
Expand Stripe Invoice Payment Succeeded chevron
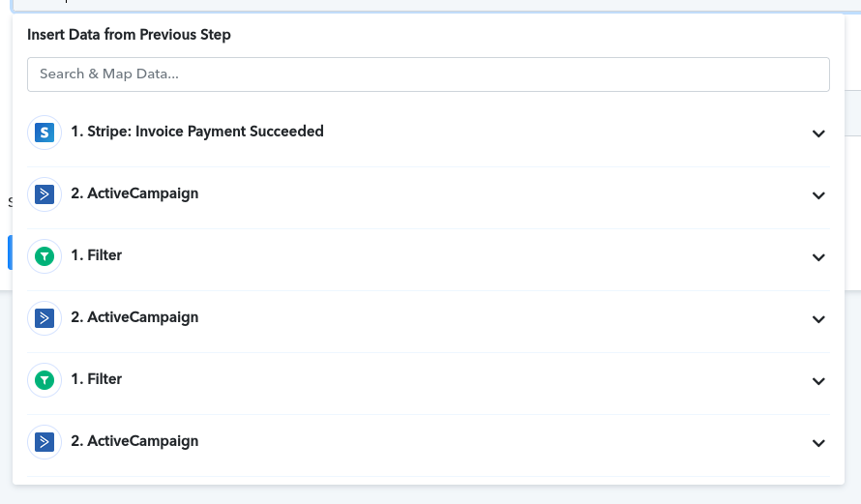tap(818, 133)
